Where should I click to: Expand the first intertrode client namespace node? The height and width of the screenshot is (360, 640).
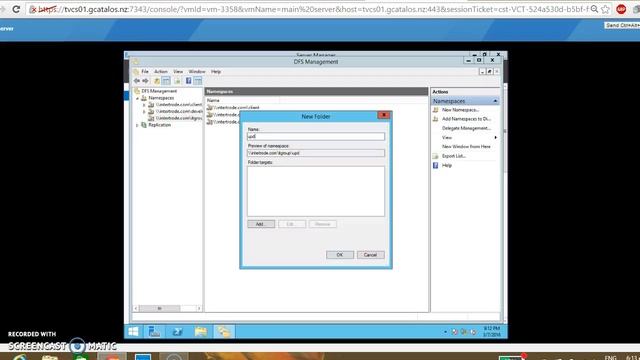(144, 105)
